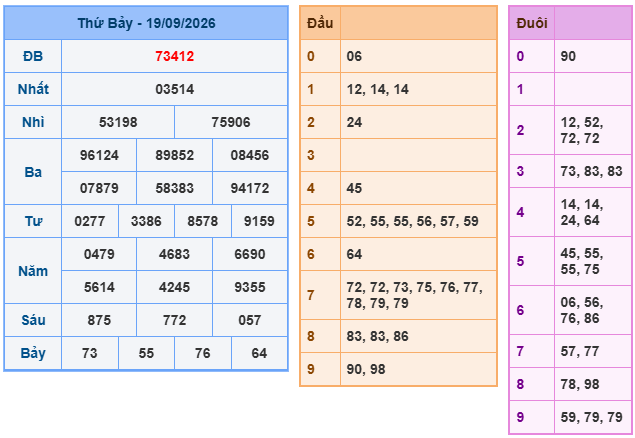This screenshot has height=438, width=635.
Task: Click fourth prize number 9159
Action: 259,221
